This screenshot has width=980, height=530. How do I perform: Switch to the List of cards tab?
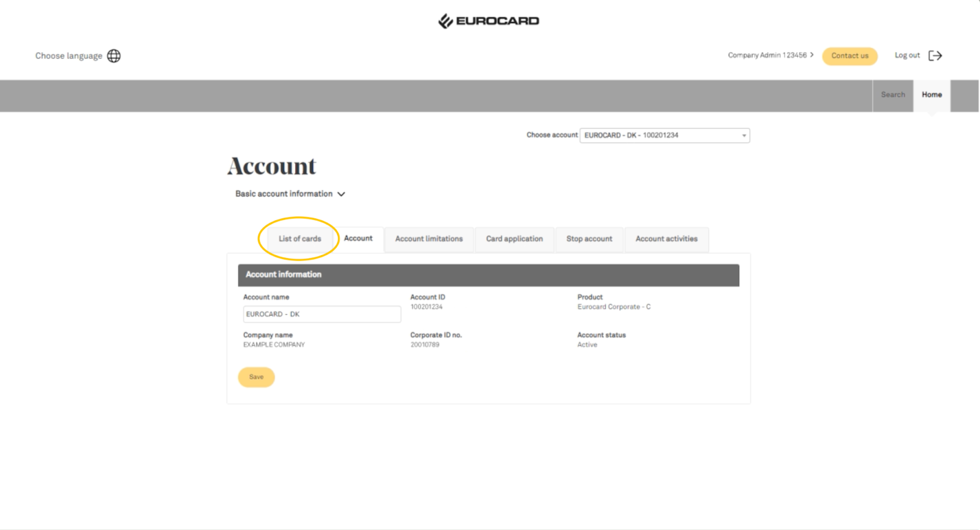300,239
